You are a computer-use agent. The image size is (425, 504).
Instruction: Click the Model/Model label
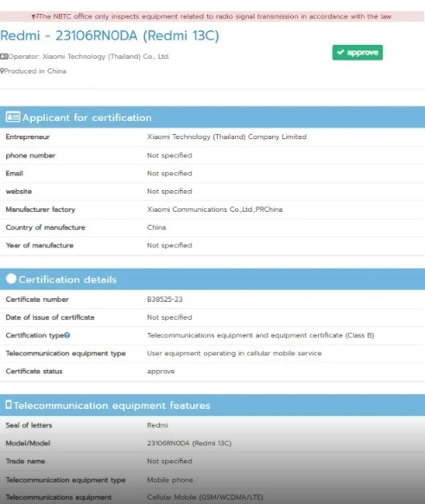point(28,443)
